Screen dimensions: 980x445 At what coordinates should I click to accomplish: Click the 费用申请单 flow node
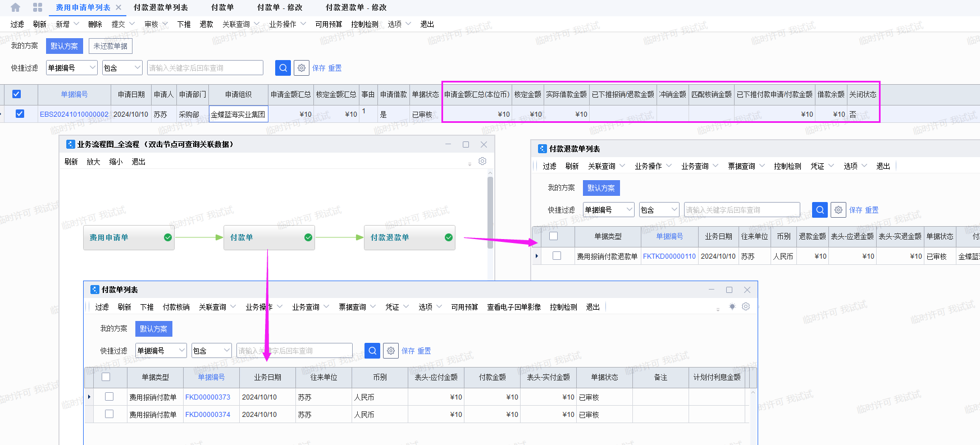[x=129, y=237]
